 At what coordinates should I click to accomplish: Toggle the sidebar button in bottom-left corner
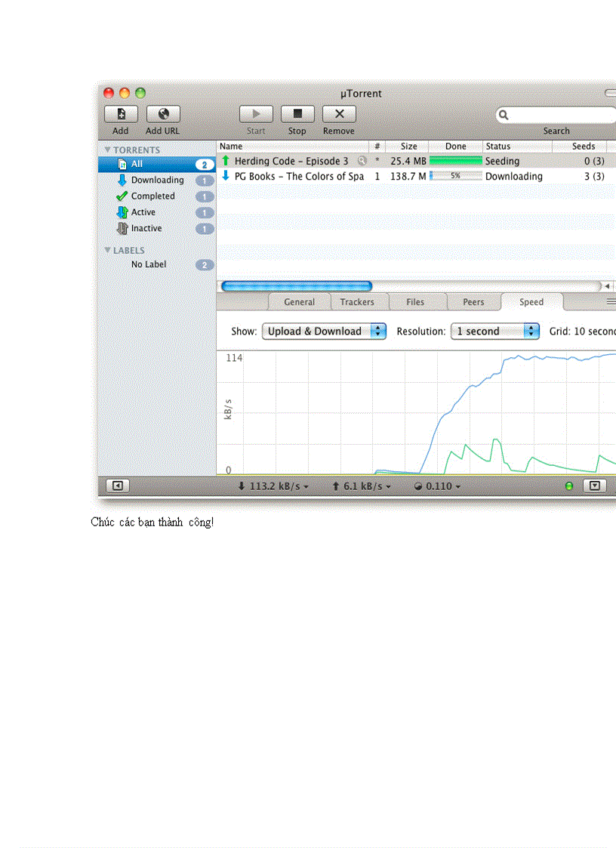[x=117, y=486]
